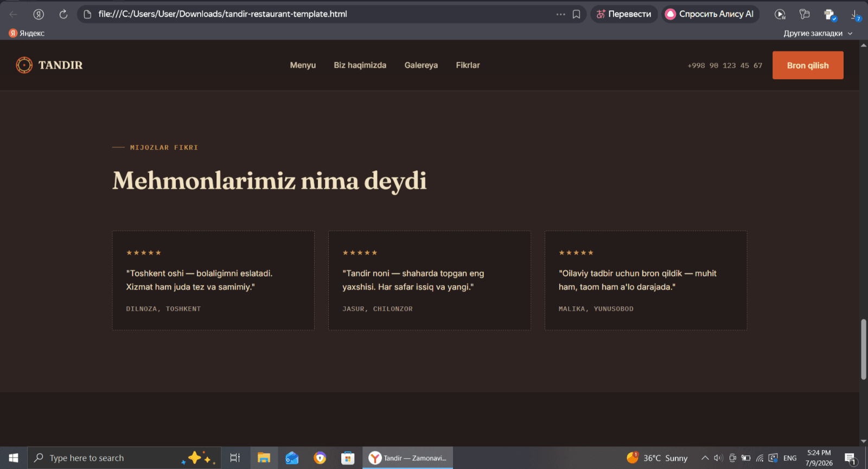The image size is (868, 469).
Task: Select the Tandir Yandex Browser taskbar window
Action: [408, 458]
